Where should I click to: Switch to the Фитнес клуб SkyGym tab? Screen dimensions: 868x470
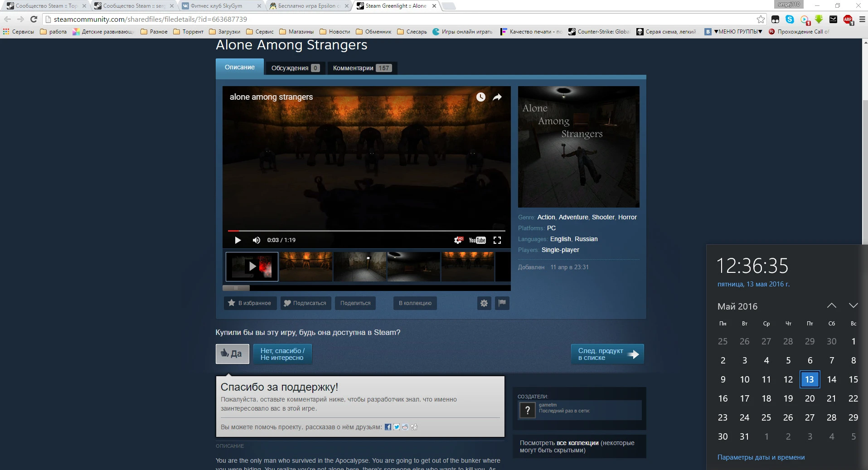click(221, 6)
